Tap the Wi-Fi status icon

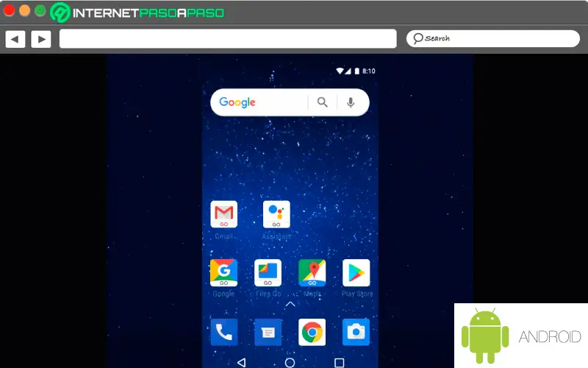(340, 71)
